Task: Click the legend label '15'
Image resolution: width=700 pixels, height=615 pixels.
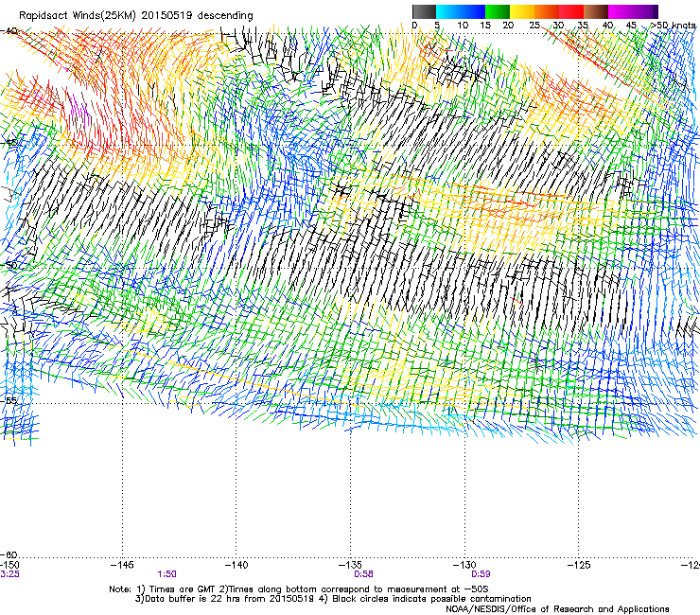Action: [485, 25]
